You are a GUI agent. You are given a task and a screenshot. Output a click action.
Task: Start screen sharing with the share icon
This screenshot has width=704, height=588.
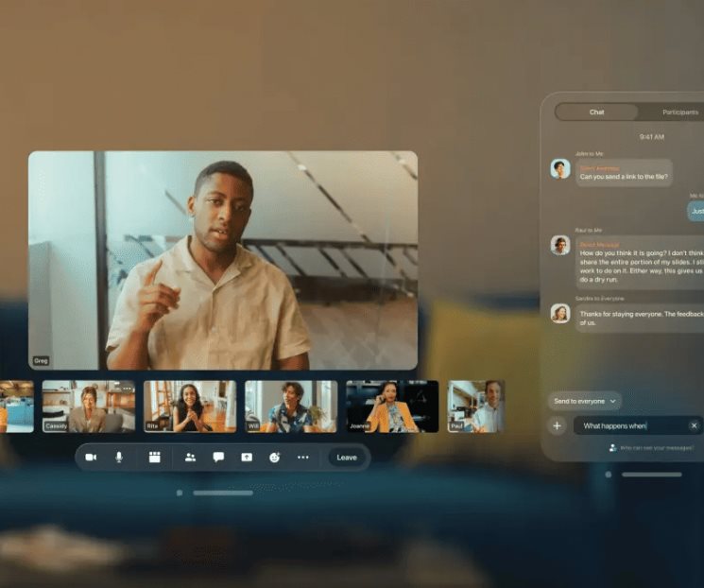click(247, 458)
